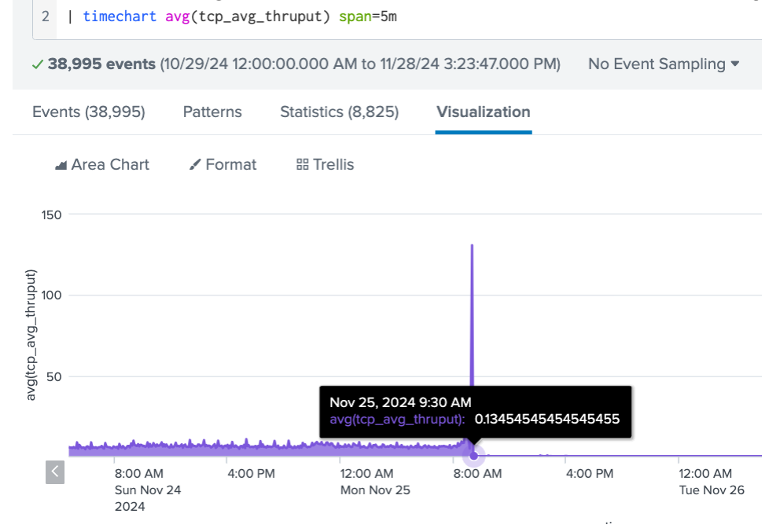Click the highlighted Nov 25 9:30 AM data point

pos(473,456)
